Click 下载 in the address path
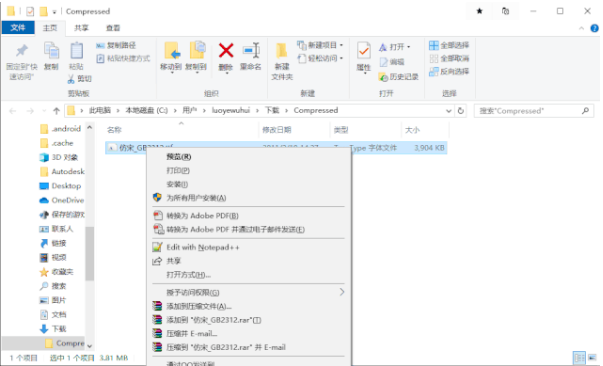Image resolution: width=603 pixels, height=366 pixels. 272,111
